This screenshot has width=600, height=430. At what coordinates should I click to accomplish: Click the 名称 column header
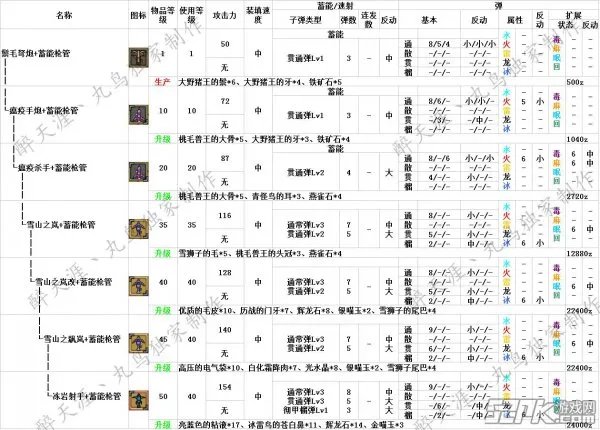coord(64,15)
